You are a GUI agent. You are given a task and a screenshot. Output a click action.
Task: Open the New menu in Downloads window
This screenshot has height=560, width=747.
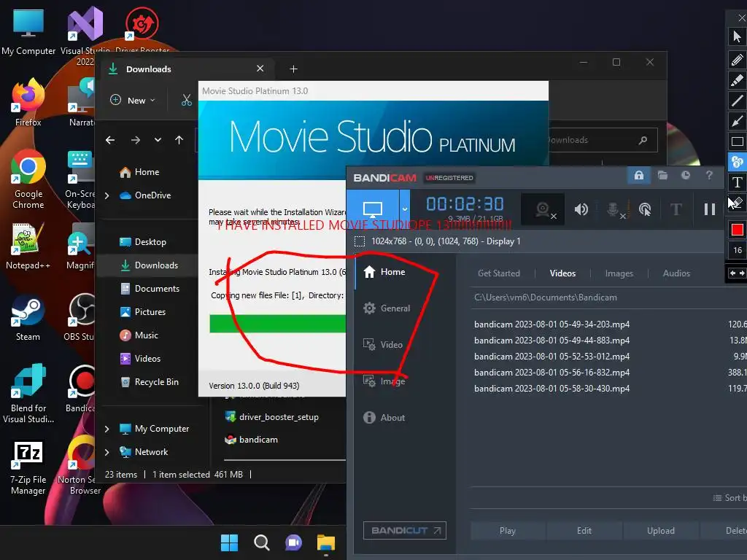click(x=133, y=101)
